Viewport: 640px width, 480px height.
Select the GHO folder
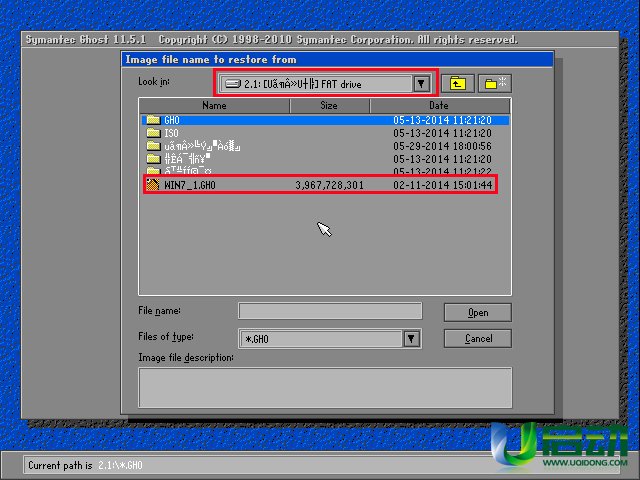pyautogui.click(x=325, y=120)
